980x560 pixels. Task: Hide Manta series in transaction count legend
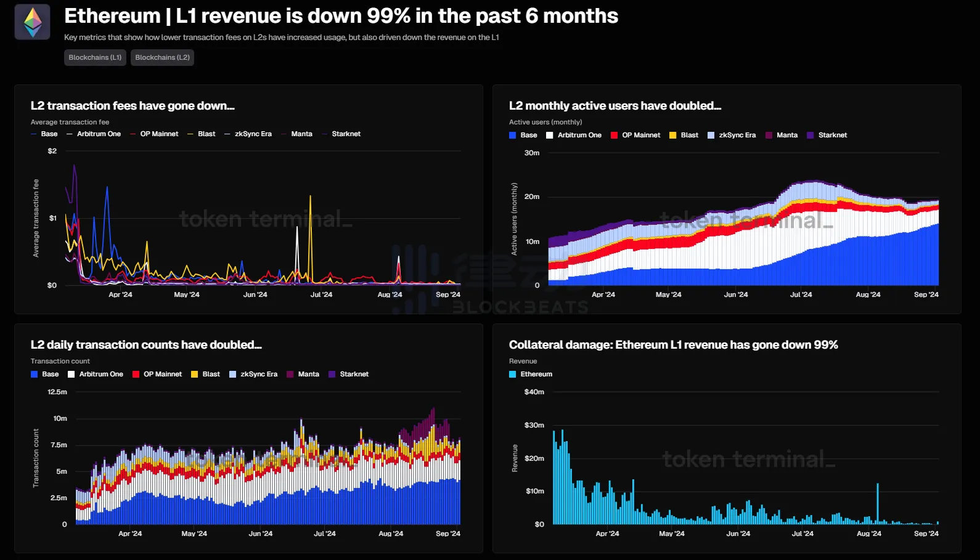[303, 374]
